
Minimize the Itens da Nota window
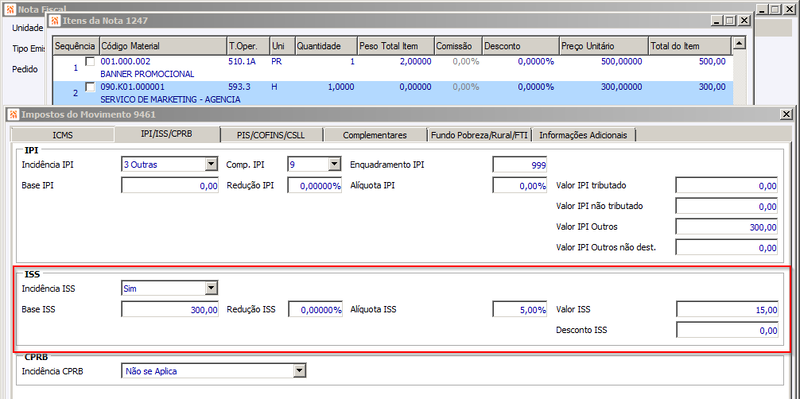pyautogui.click(x=718, y=20)
